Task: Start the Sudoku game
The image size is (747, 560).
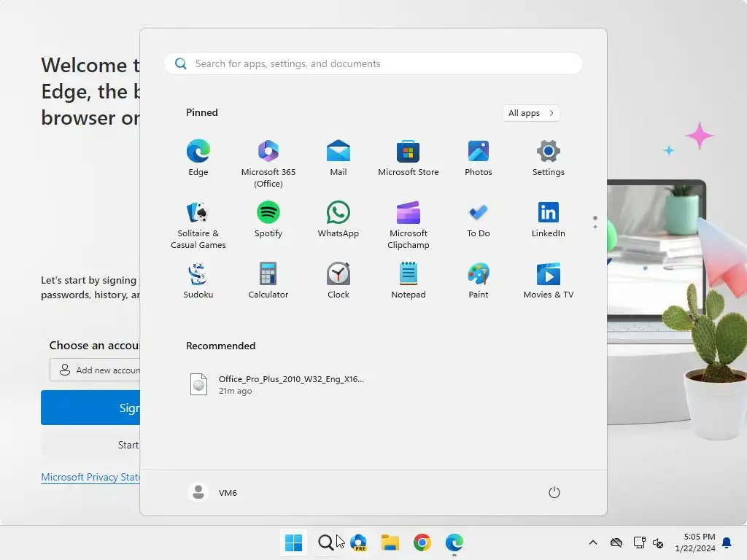Action: [198, 281]
